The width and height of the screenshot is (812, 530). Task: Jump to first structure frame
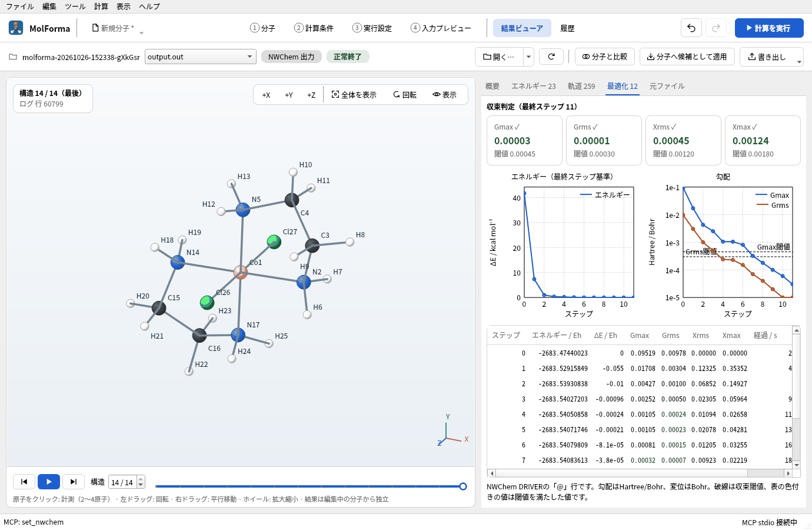coord(24,482)
